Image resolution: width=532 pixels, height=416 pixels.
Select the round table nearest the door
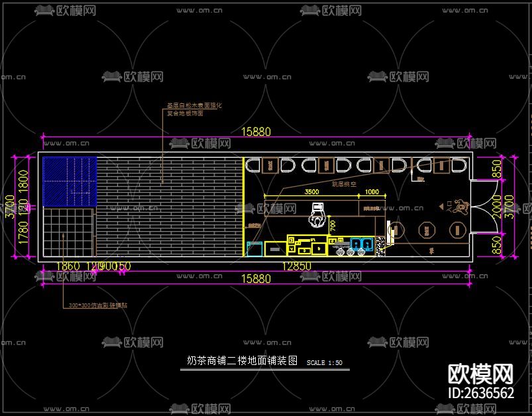457,230
